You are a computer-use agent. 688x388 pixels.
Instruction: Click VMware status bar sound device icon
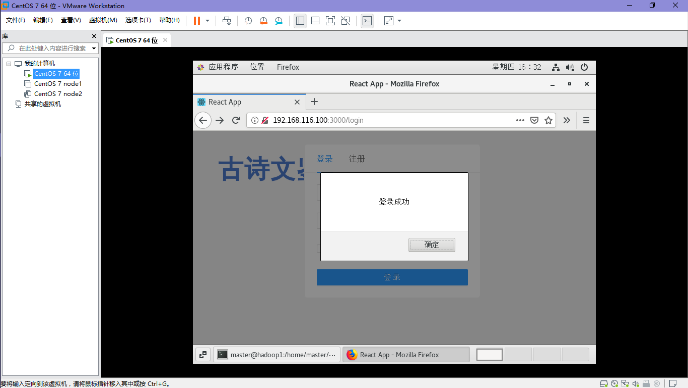pyautogui.click(x=636, y=384)
